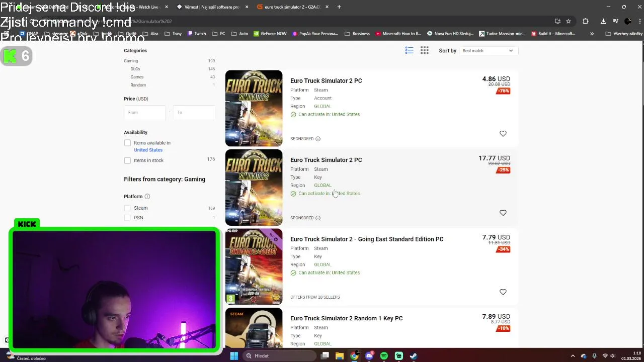Filter by Games category
644x362 pixels.
pos(137,77)
